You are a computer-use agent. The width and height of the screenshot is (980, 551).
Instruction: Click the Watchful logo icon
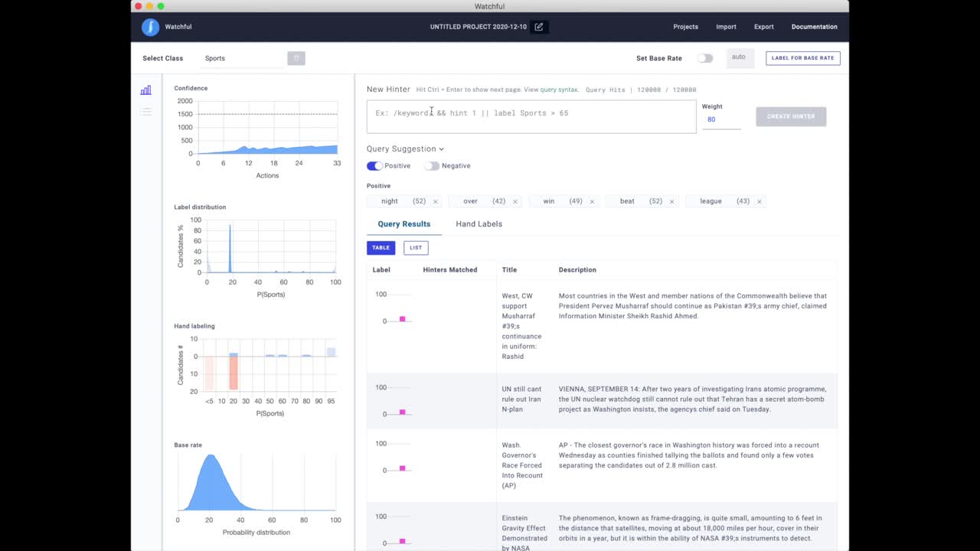pyautogui.click(x=150, y=27)
